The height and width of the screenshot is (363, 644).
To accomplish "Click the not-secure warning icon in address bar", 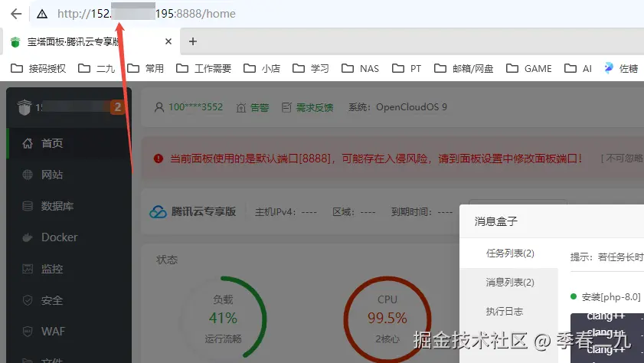I will (42, 14).
